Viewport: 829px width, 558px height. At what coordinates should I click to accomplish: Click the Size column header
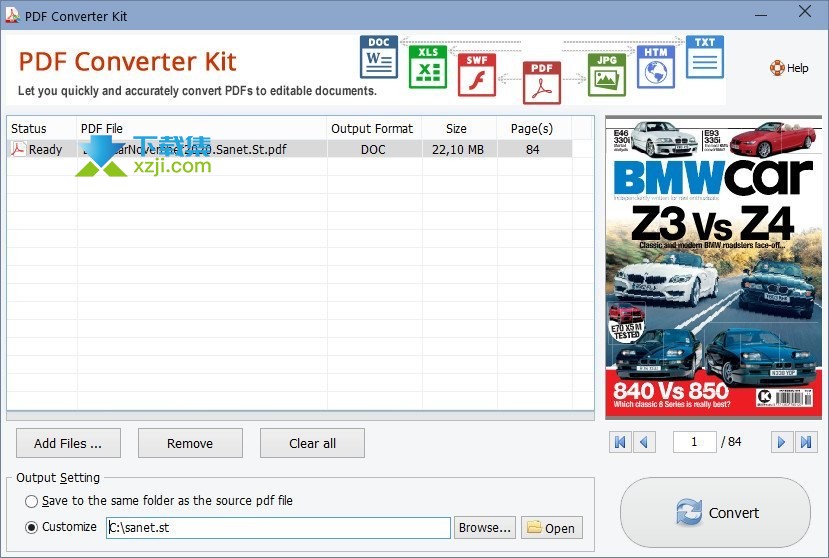tap(459, 129)
